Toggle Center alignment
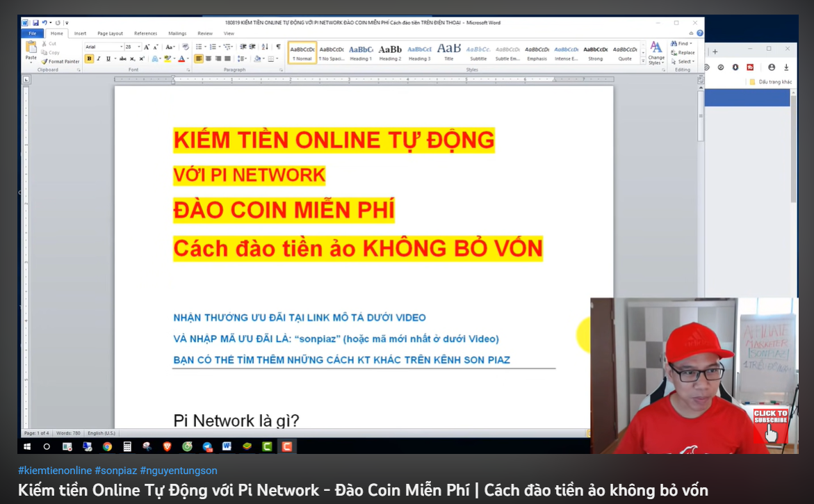Screen dimensions: 814x504 click(208, 58)
